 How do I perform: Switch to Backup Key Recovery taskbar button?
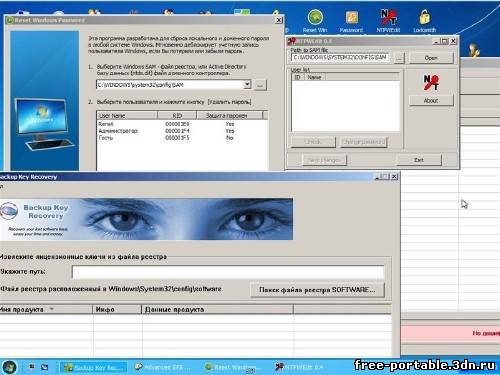pos(94,367)
